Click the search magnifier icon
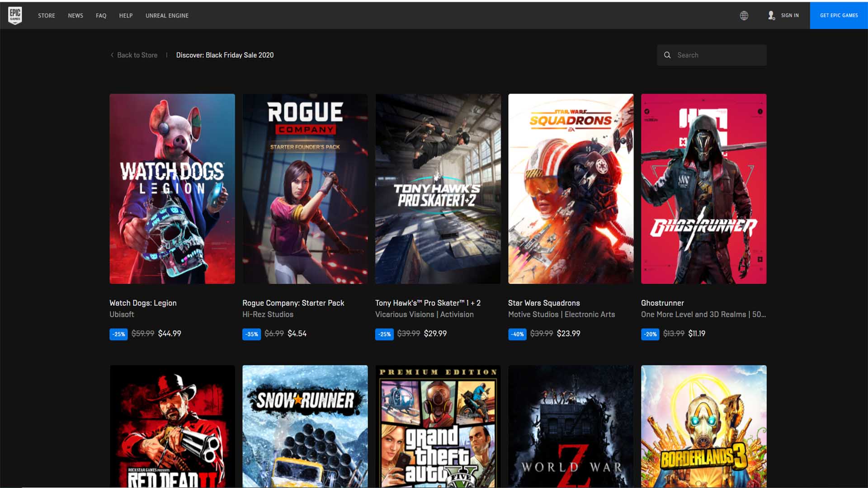This screenshot has width=868, height=488. [667, 55]
